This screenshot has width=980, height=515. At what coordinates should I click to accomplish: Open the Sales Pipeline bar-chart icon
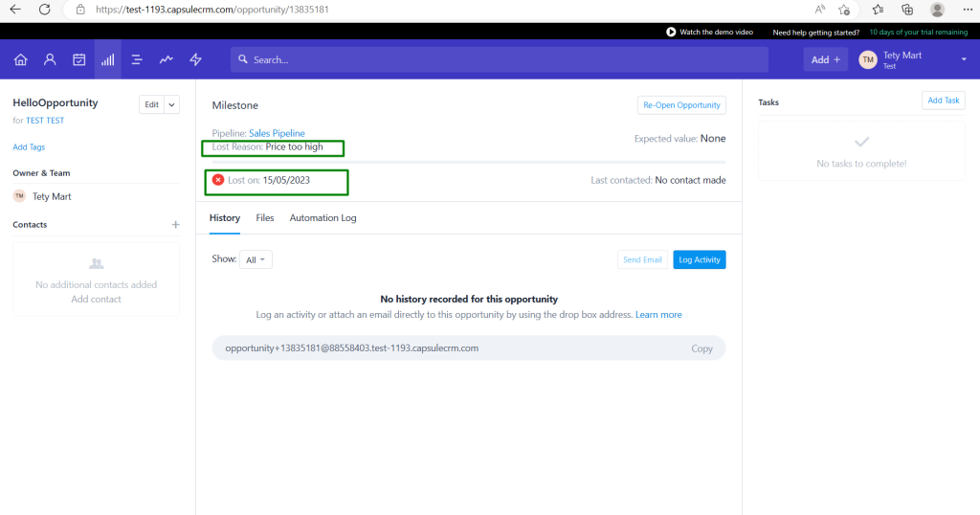click(108, 59)
